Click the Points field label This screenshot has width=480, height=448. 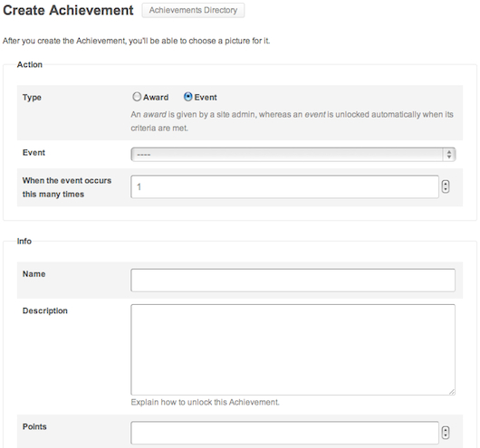pos(34,426)
